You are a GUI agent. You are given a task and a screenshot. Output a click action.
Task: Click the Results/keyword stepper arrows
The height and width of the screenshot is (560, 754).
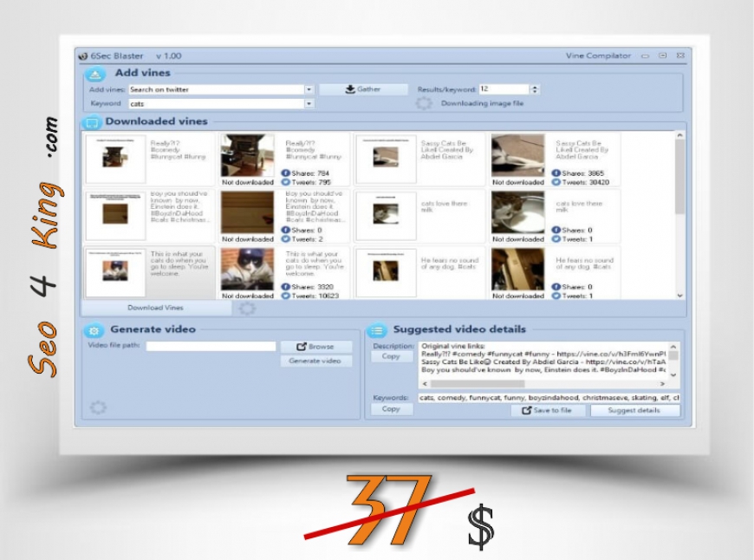(x=534, y=89)
